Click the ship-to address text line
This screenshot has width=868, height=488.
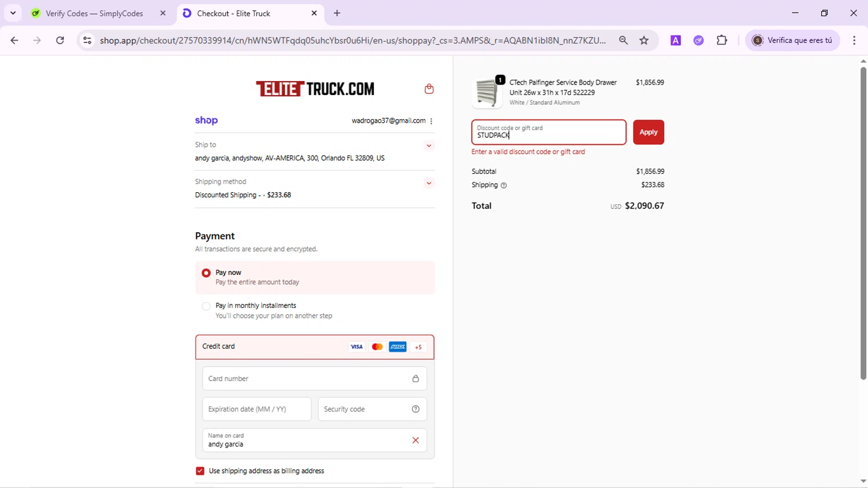290,158
